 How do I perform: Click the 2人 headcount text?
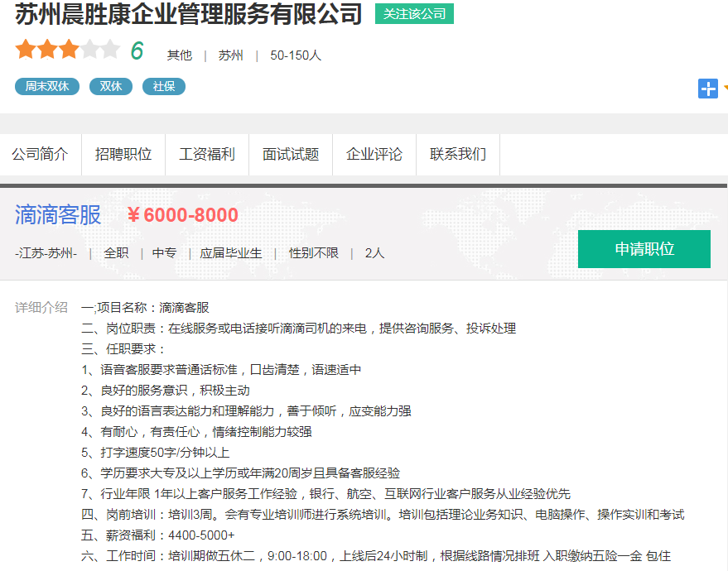coord(374,253)
